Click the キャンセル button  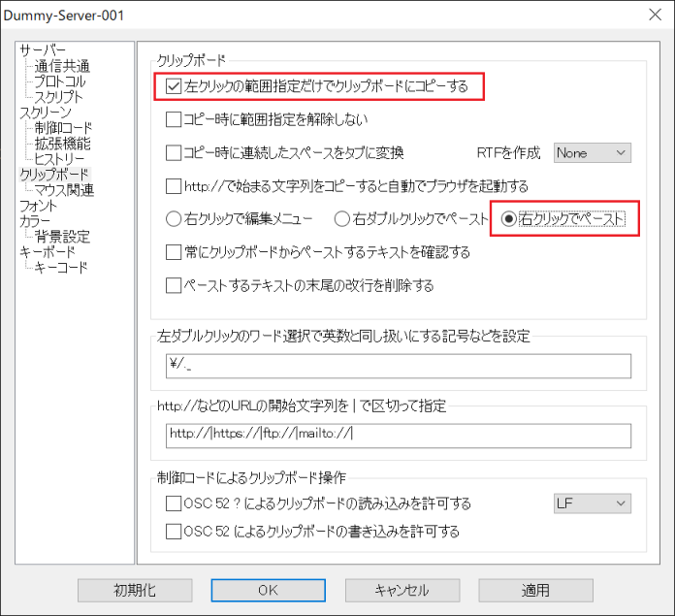pos(402,590)
